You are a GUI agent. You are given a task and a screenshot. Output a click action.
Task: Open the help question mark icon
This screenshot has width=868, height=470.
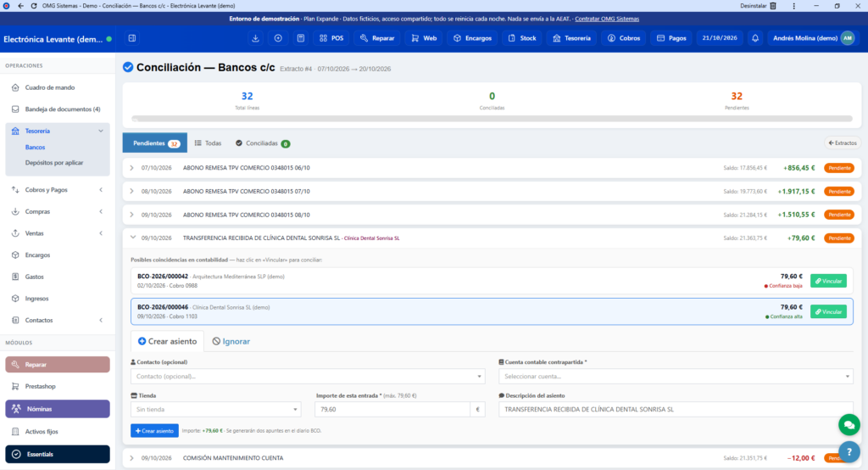(849, 451)
